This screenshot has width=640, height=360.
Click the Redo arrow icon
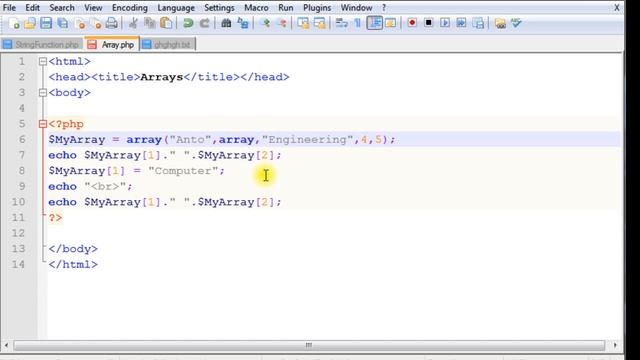pyautogui.click(x=204, y=23)
